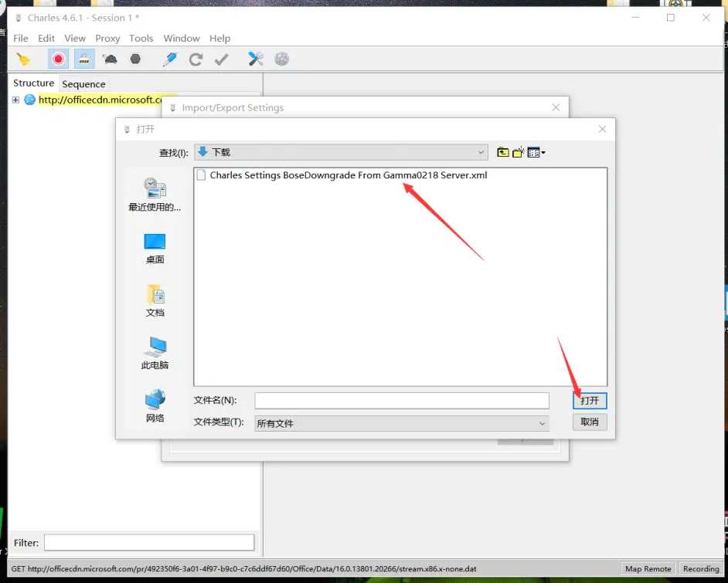Open the Edit menu

[46, 38]
